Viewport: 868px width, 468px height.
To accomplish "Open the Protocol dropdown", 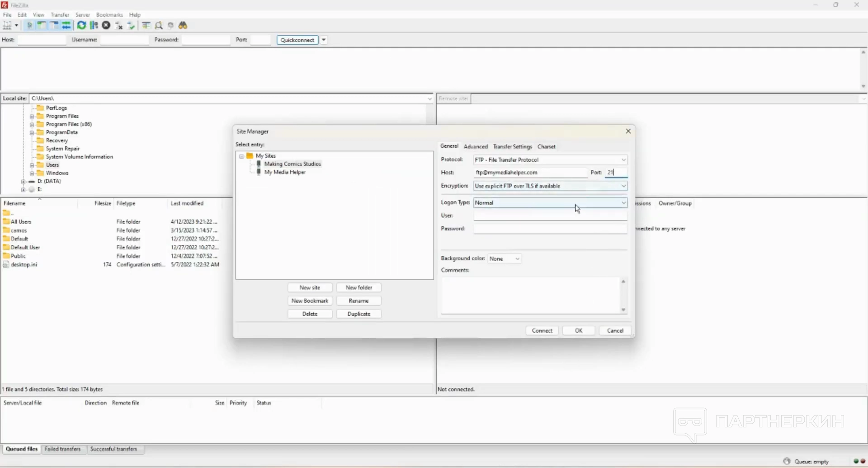I will tap(550, 160).
